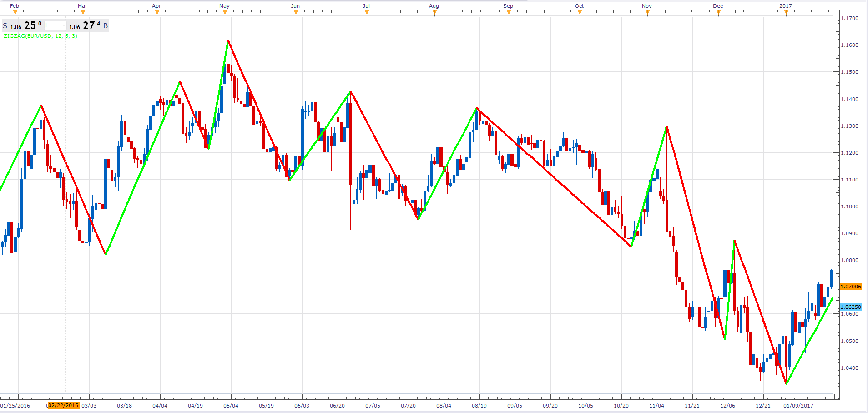Click the orange Dec marker on the top timeline
Viewport: 868px width, 413px height.
pos(718,13)
